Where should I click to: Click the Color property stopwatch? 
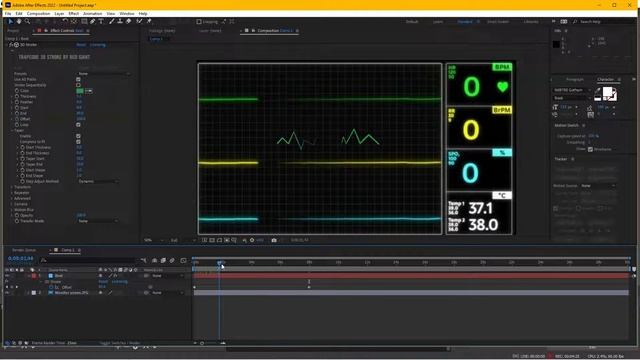[x=17, y=91]
